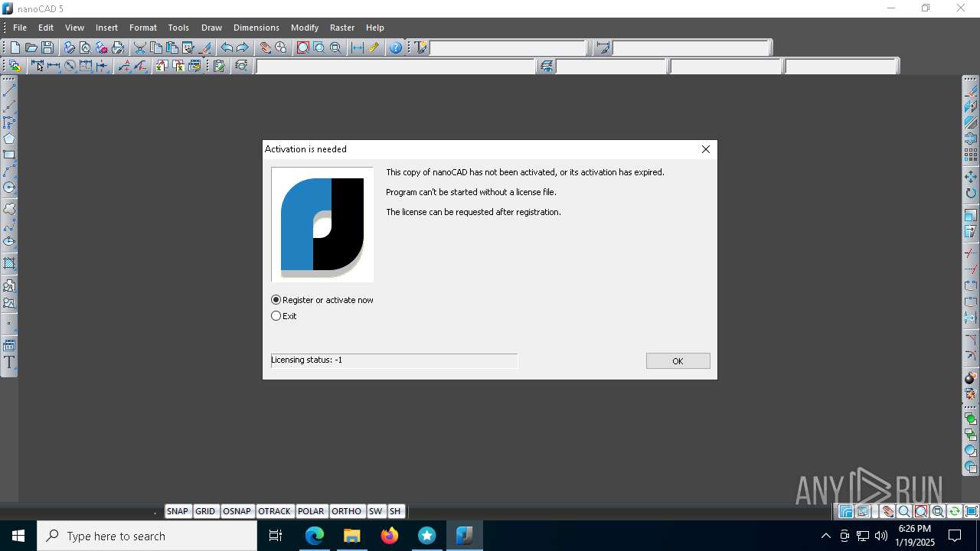Open the layer selector combo box
The height and width of the screenshot is (551, 980).
pyautogui.click(x=396, y=67)
